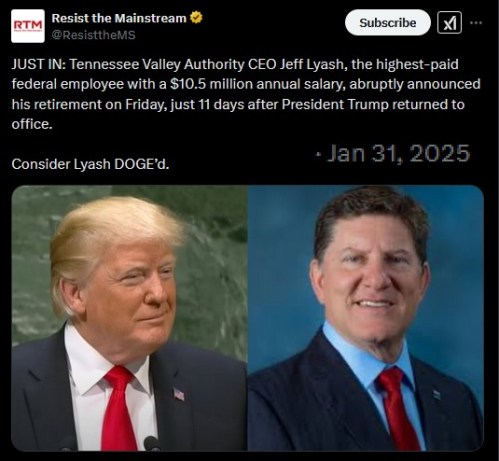Image resolution: width=499 pixels, height=461 pixels.
Task: Click the "JUST IN:" text in the post
Action: click(x=39, y=64)
